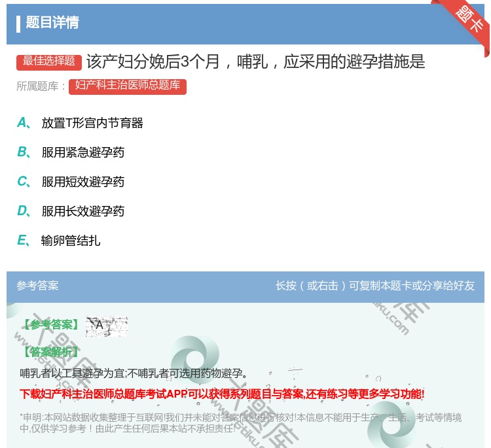Click the 所属题库 label
Screen dimensions: 491x448
pos(41,86)
